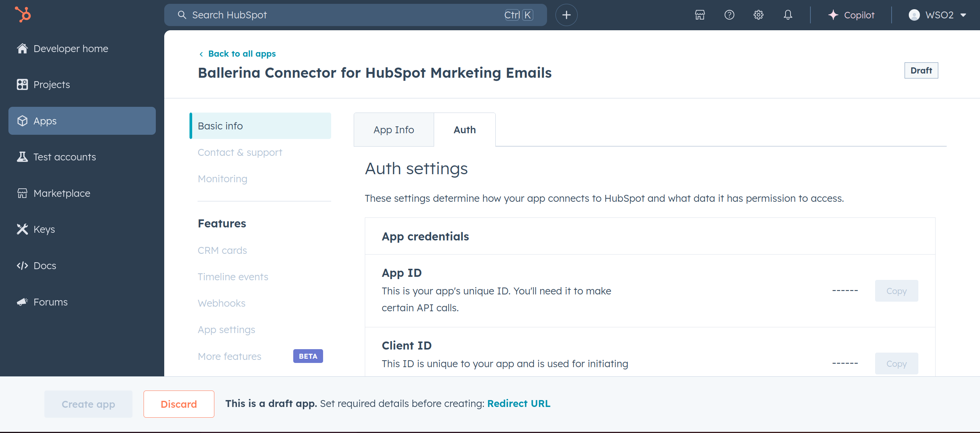Open Keys section in sidebar
This screenshot has height=433, width=980.
tap(44, 229)
